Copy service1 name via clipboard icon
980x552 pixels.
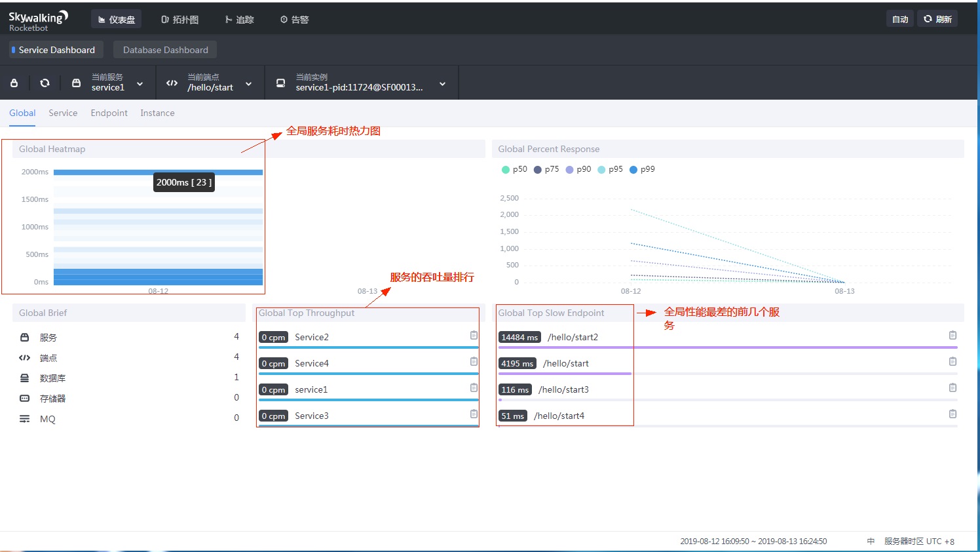474,387
